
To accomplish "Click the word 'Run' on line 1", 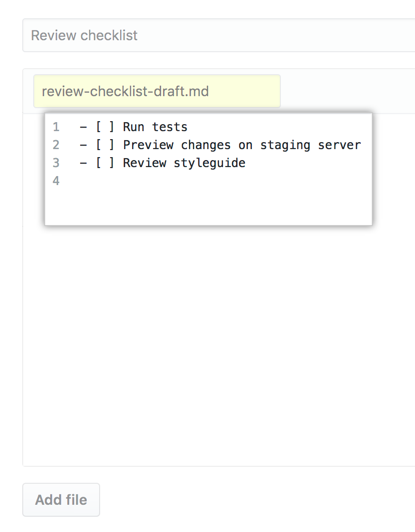I will 134,127.
